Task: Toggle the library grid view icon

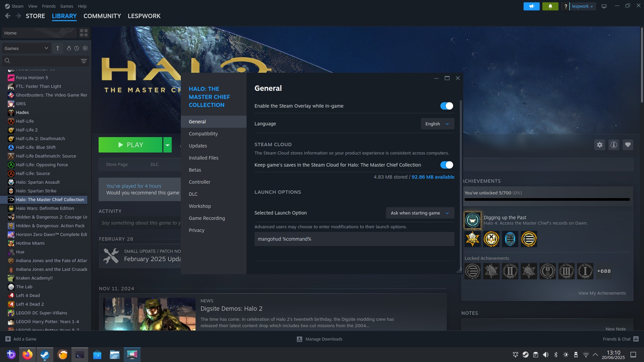Action: point(84,33)
